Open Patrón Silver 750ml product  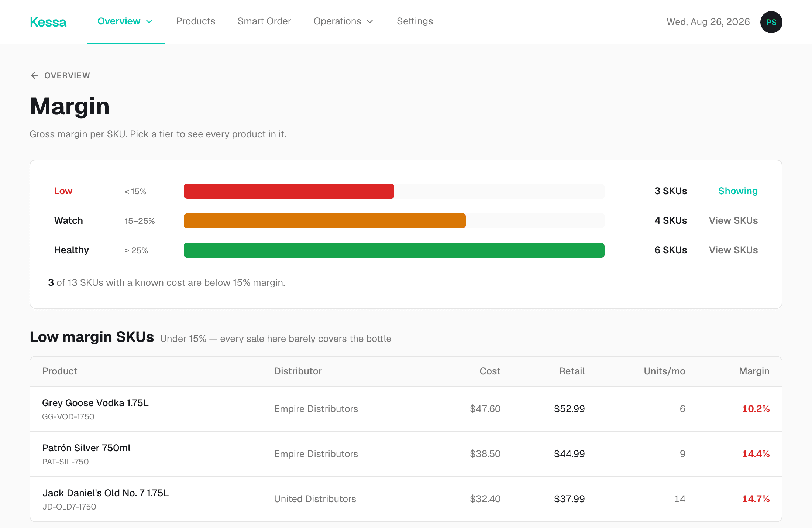(x=86, y=448)
